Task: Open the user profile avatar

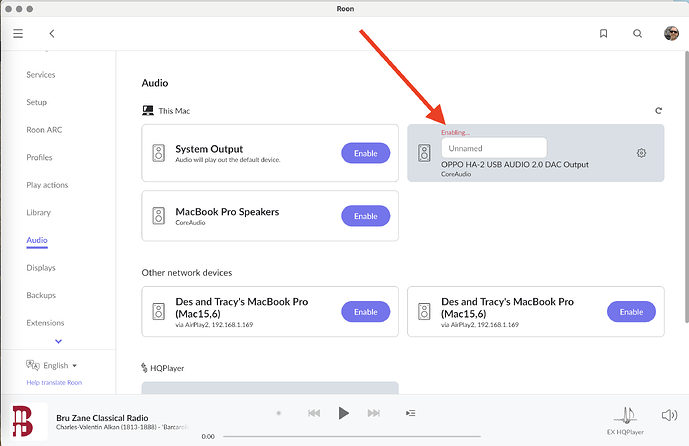Action: tap(671, 33)
